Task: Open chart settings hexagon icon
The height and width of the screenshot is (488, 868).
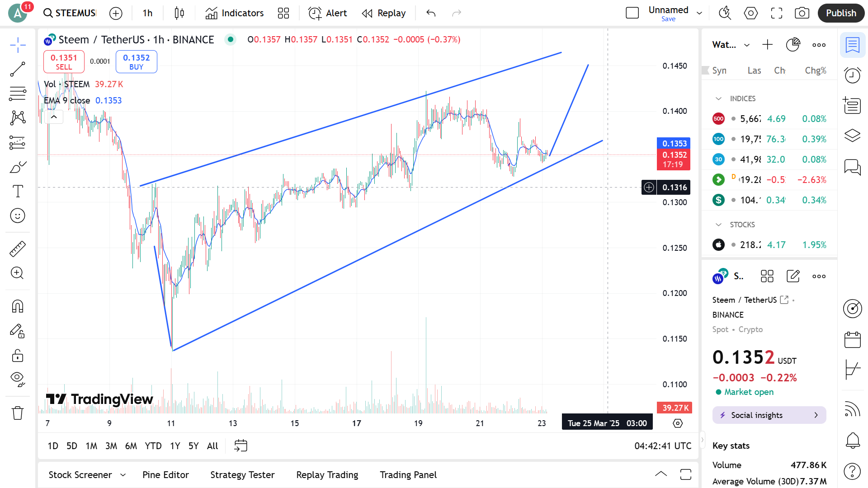Action: [750, 13]
